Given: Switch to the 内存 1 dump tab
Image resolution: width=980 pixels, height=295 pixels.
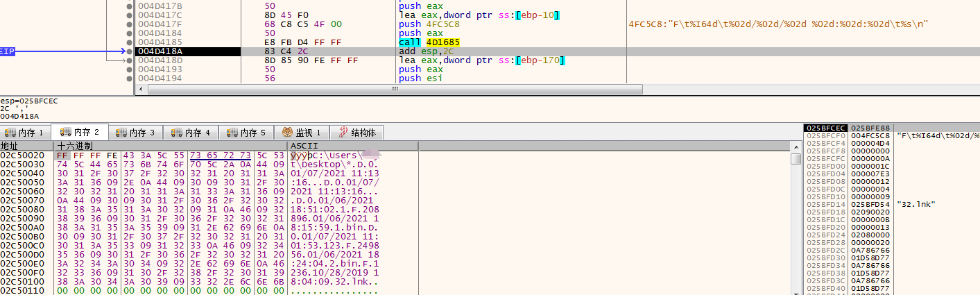Looking at the screenshot, I should click(24, 132).
